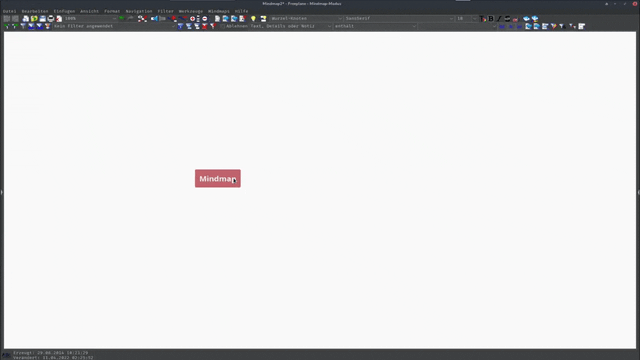
Task: Click the yellow lightbulb icon
Action: 253,18
